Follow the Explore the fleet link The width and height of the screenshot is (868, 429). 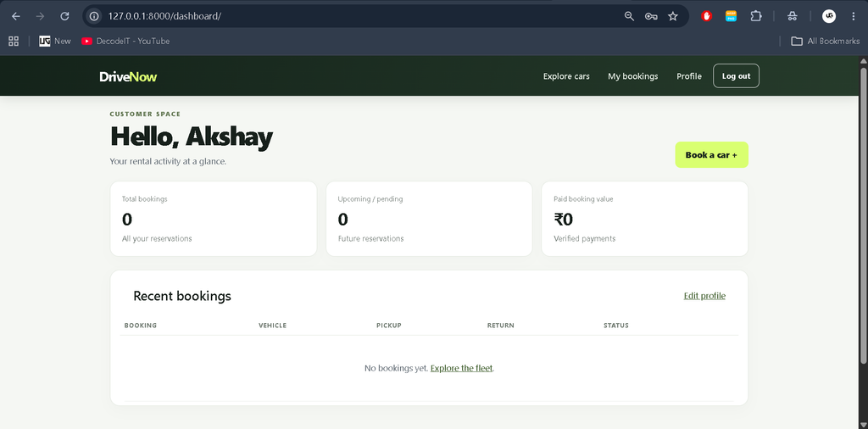click(461, 368)
